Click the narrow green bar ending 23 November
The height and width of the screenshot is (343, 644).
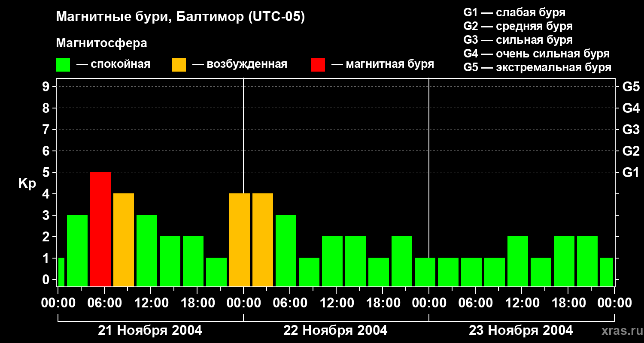(607, 272)
